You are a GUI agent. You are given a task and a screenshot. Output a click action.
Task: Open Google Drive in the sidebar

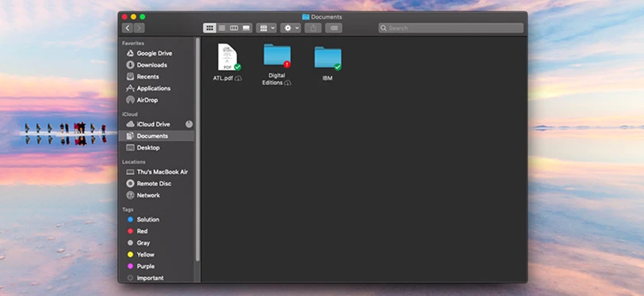pyautogui.click(x=156, y=54)
